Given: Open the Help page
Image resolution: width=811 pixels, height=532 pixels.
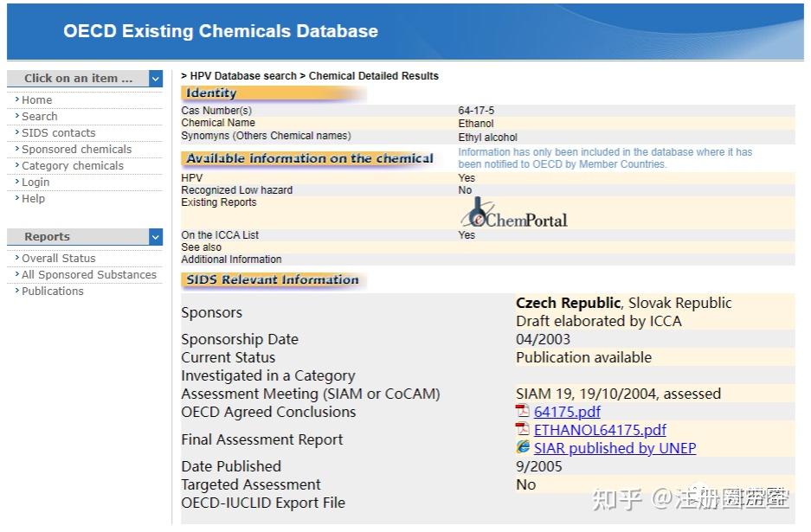Looking at the screenshot, I should [x=34, y=199].
